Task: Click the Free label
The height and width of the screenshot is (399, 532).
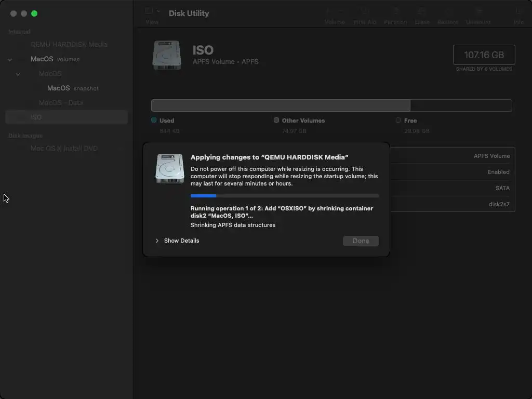Action: pos(410,121)
